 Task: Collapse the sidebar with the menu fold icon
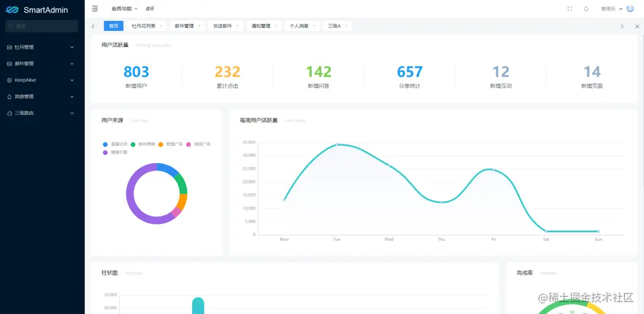point(95,8)
